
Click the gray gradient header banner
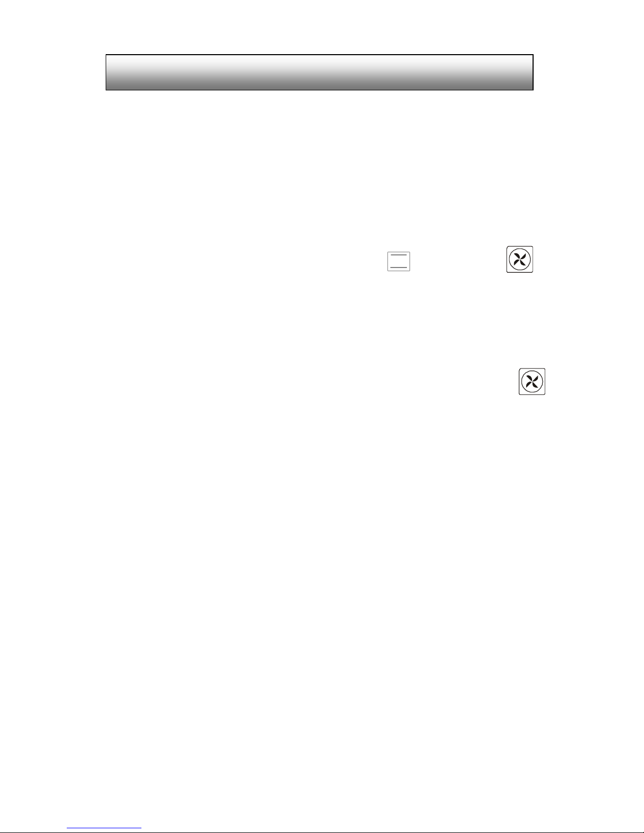(320, 72)
